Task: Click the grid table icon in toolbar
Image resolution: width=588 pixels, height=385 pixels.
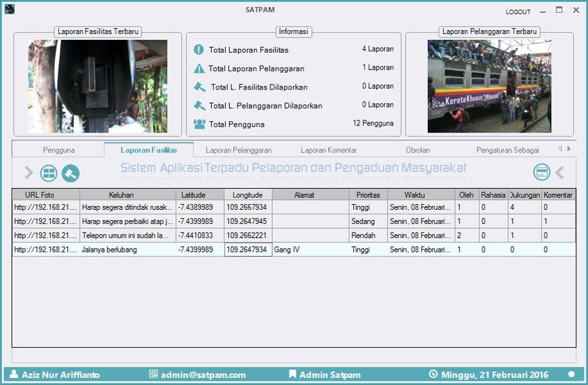Action: (x=49, y=173)
